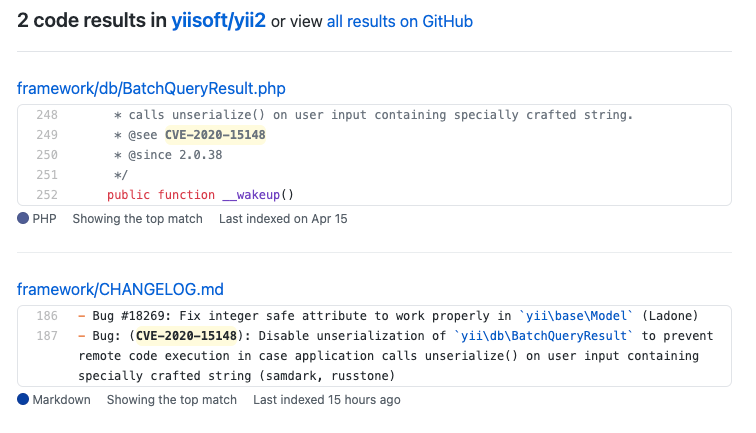Jump to line 251 in BatchQueryResult.php
The width and height of the screenshot is (756, 433).
[46, 175]
